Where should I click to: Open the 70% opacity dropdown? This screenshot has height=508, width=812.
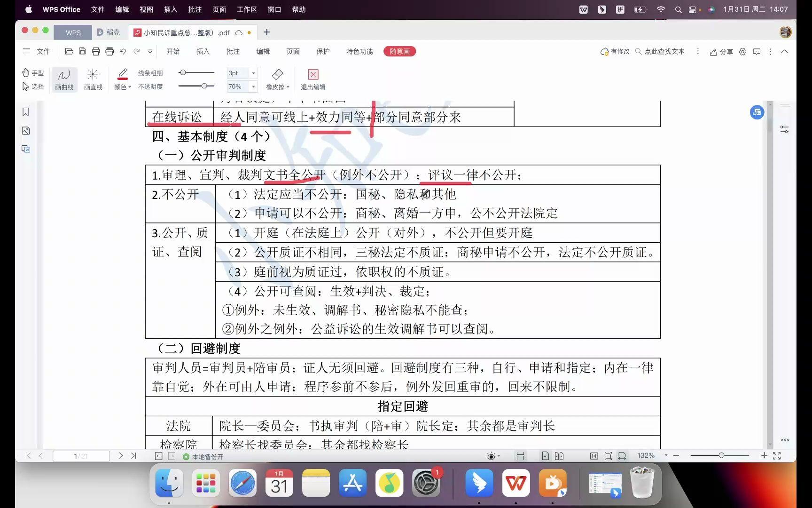pos(254,87)
